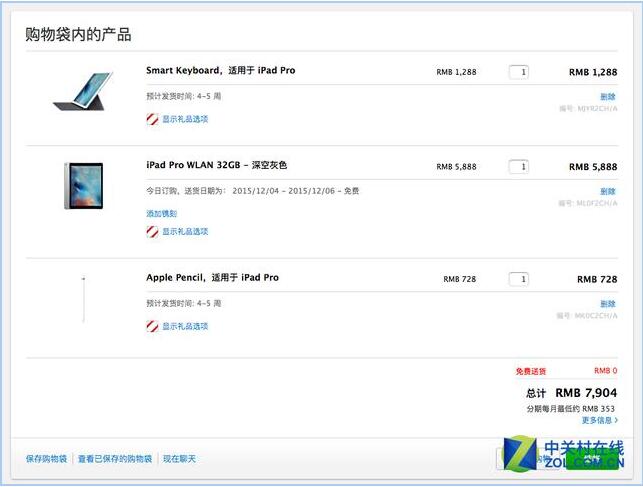Click bold line total RMB 5,888

click(593, 167)
